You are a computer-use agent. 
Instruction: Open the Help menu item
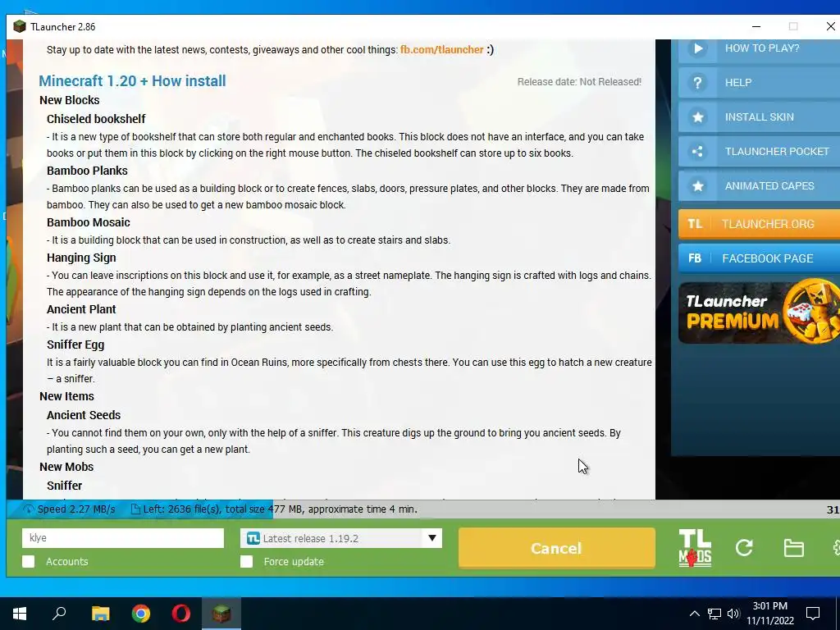(759, 83)
